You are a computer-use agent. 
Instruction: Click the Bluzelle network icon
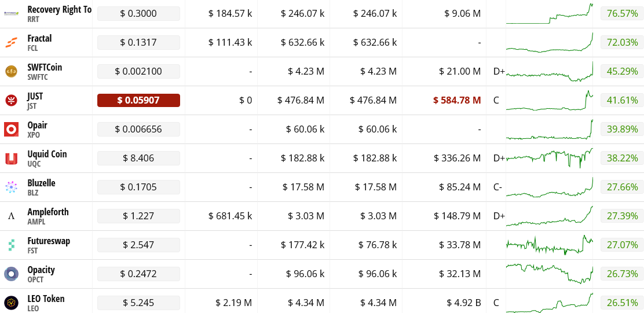point(11,187)
